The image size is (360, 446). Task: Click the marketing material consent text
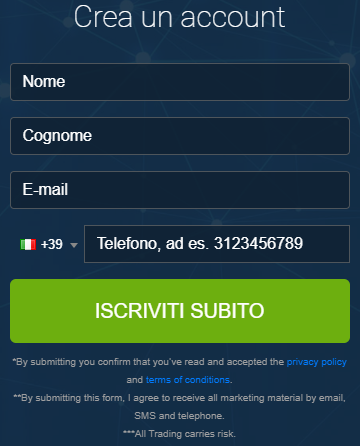tap(179, 398)
